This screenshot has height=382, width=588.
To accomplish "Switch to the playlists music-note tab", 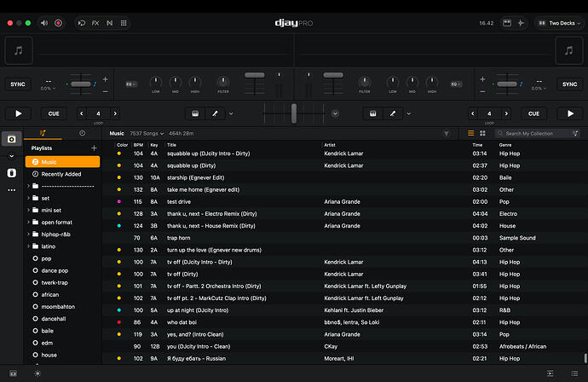I will (43, 133).
